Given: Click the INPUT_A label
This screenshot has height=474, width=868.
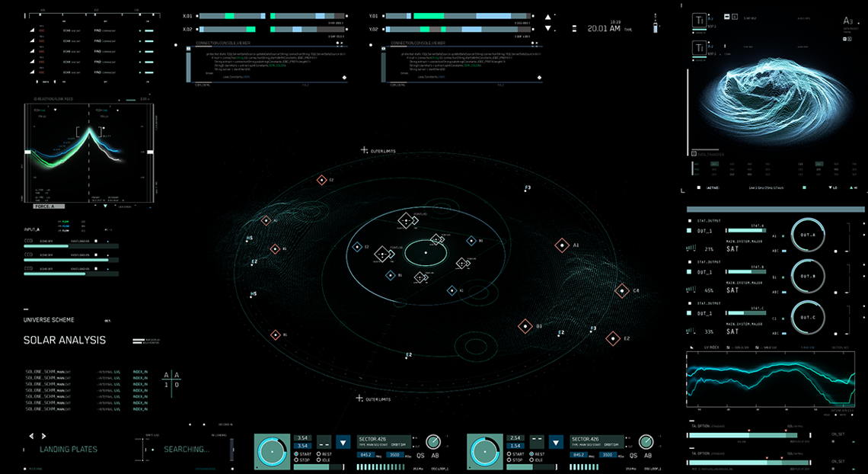Looking at the screenshot, I should (x=31, y=229).
